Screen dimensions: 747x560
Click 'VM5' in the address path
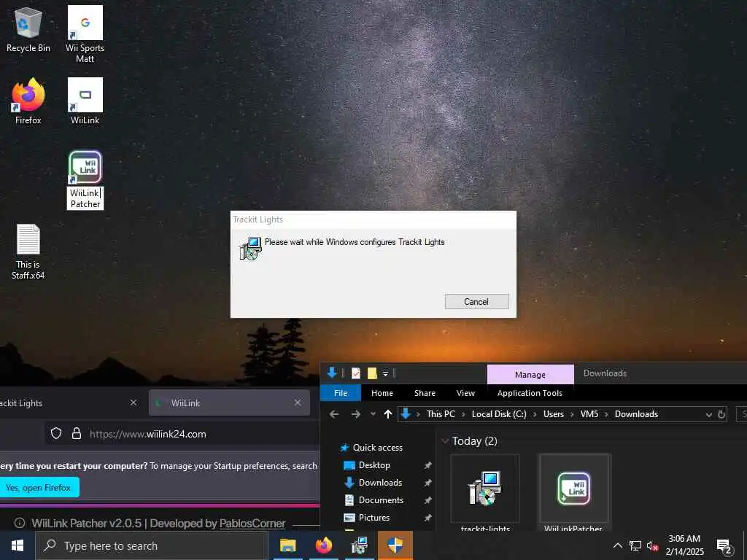click(589, 414)
